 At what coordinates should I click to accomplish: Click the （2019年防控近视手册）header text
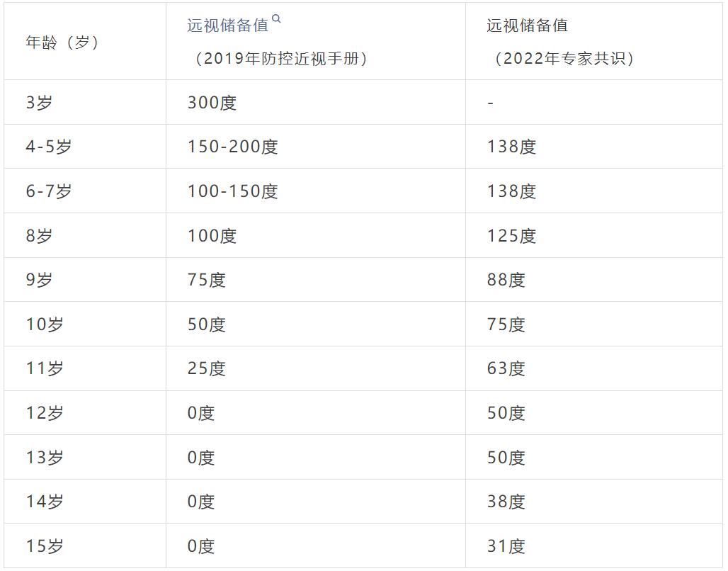280,59
